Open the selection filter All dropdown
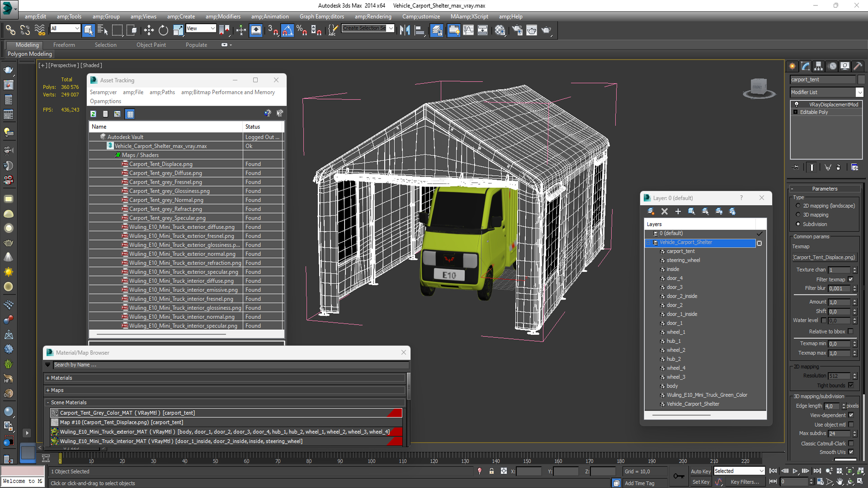The image size is (868, 488). 65,28
